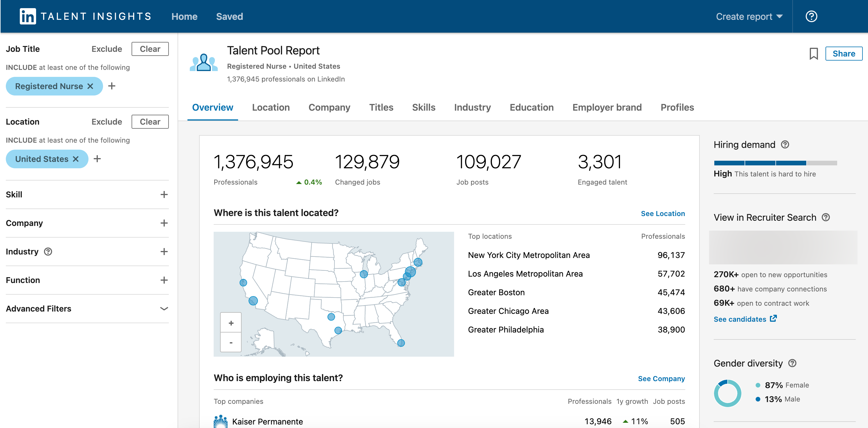868x428 pixels.
Task: Open Gender diversity help icon
Action: 792,363
